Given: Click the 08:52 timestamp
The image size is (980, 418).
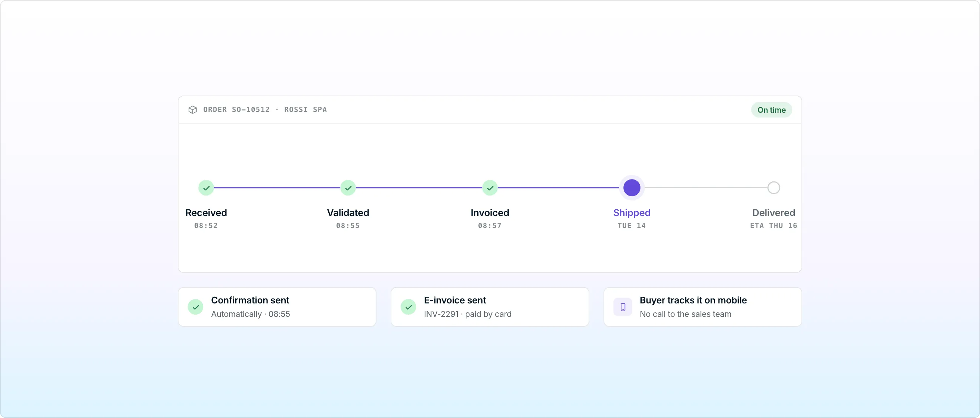Looking at the screenshot, I should pos(206,226).
